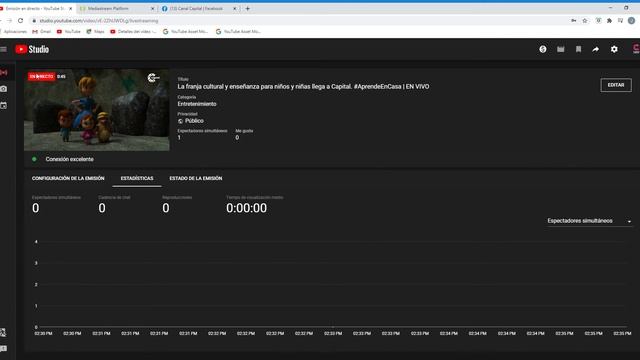Click the Me gusta count label
The height and width of the screenshot is (360, 640).
point(244,131)
